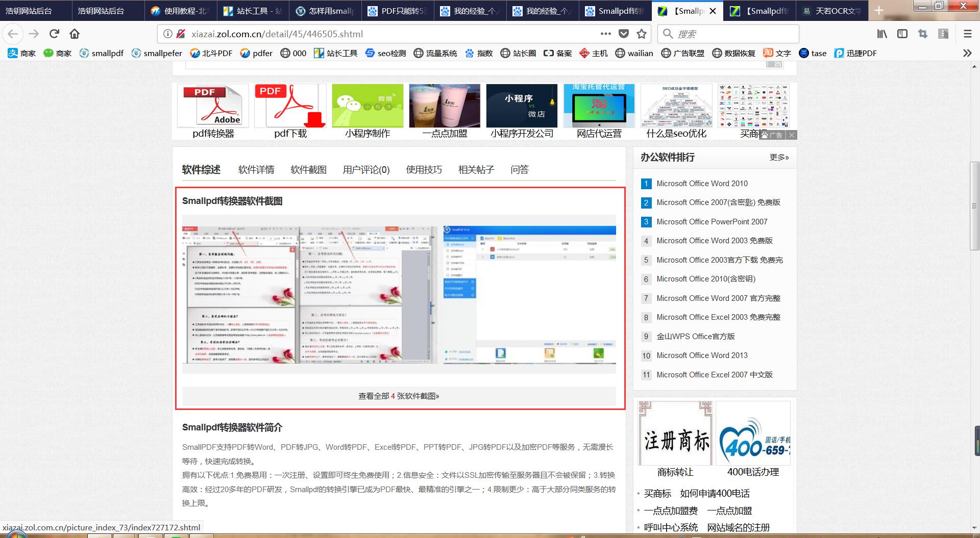Click 注册商标 ad image
The image size is (980, 538).
(x=675, y=433)
